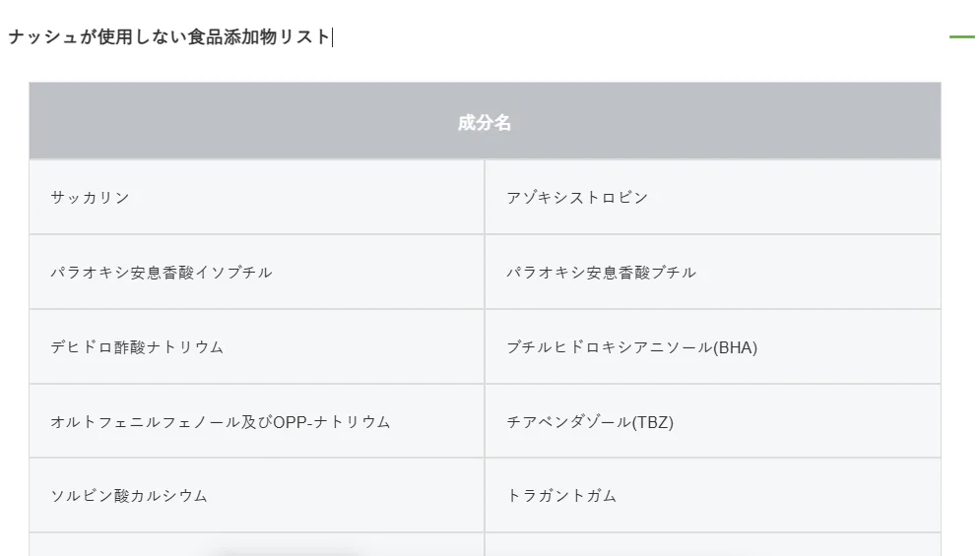Select the トラガントガム cell
The width and height of the screenshot is (980, 556).
561,496
